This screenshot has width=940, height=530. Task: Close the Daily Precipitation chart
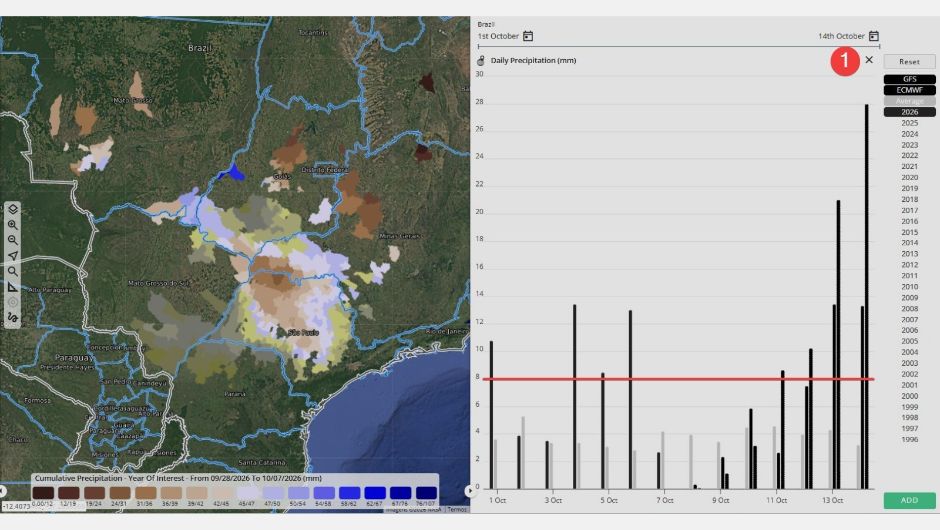(869, 60)
